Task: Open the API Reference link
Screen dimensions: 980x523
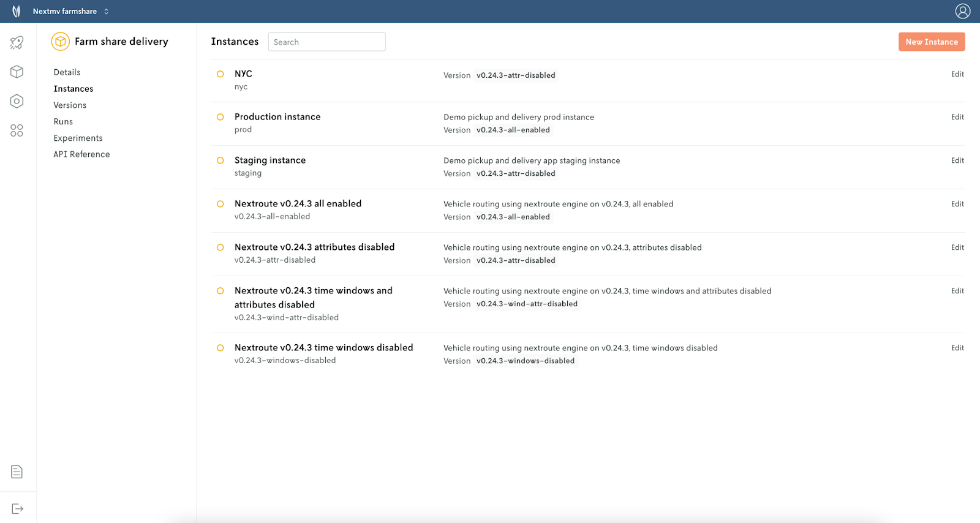Action: coord(81,154)
